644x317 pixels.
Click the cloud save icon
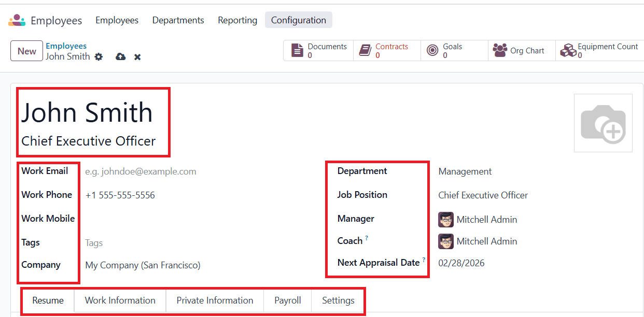point(120,56)
